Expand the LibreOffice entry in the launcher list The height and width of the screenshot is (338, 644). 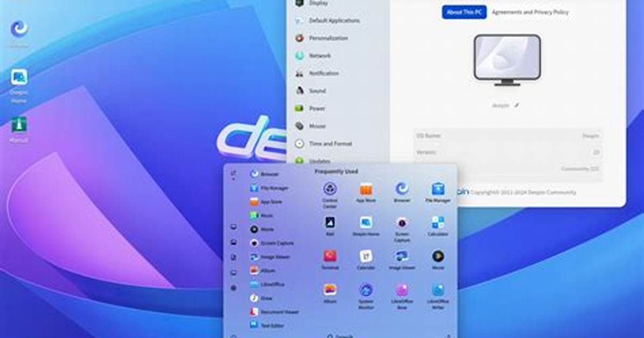268,284
